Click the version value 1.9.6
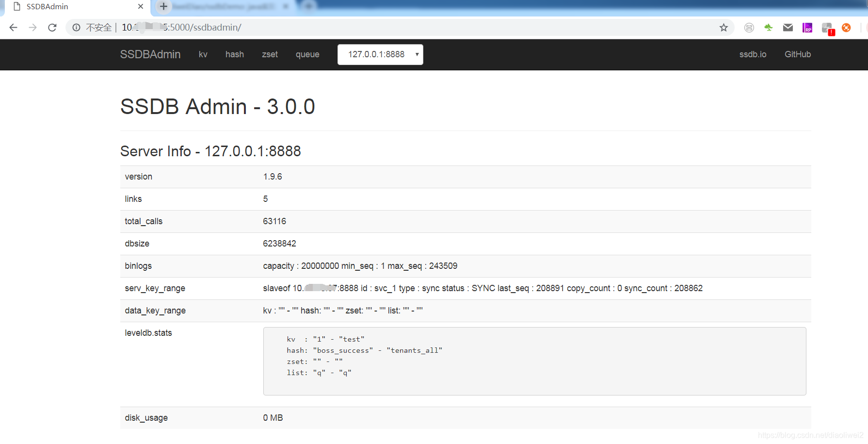The image size is (868, 444). [x=273, y=177]
